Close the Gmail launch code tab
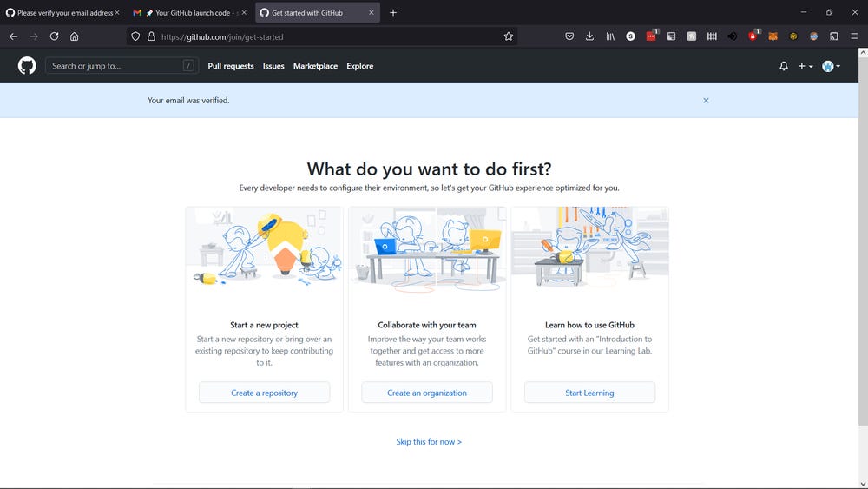Viewport: 868px width, 489px height. (x=244, y=13)
